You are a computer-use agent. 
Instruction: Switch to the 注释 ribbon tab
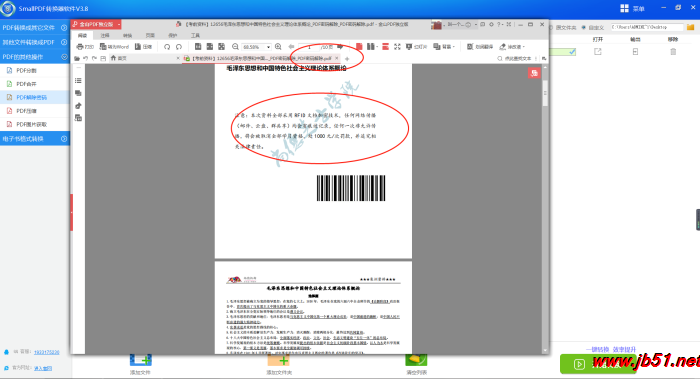[105, 35]
